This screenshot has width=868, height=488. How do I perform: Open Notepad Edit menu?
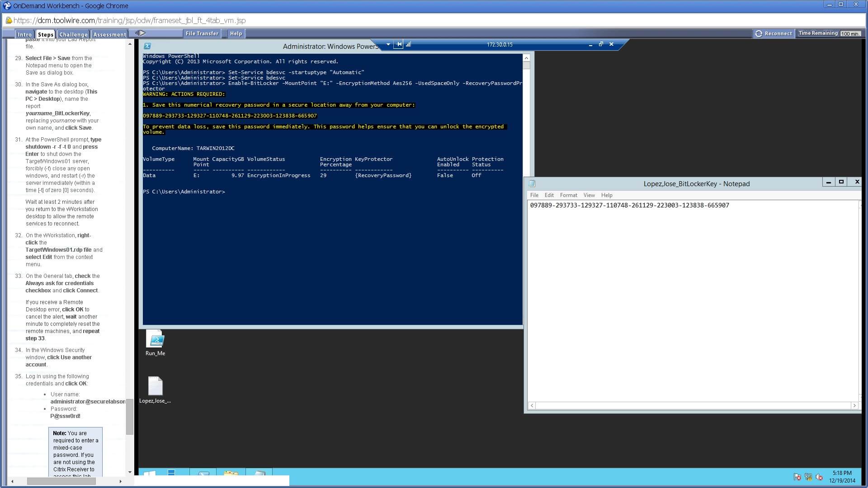tap(549, 195)
